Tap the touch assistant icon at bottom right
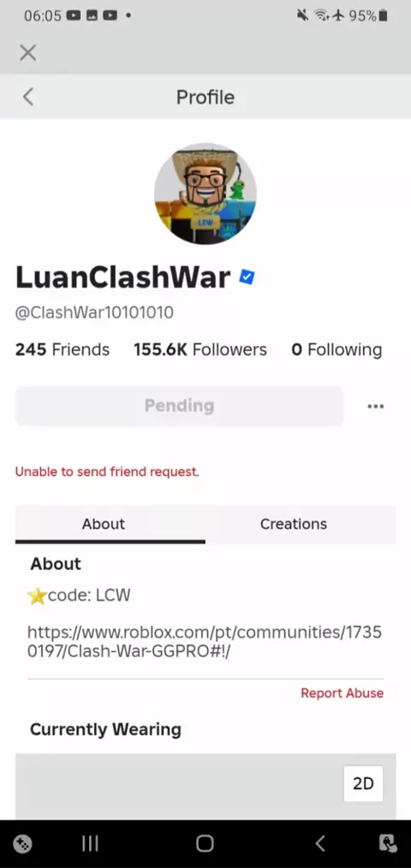Screen dimensions: 411x868 pyautogui.click(x=388, y=844)
